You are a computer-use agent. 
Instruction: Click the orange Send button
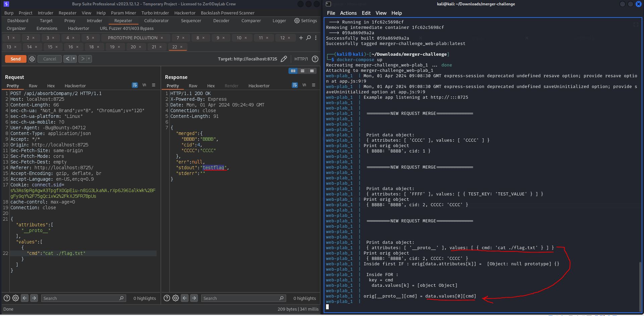15,59
